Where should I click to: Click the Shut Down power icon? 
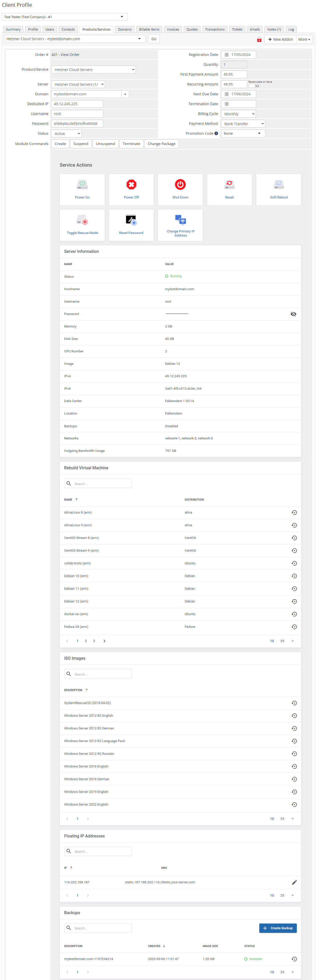point(180,185)
